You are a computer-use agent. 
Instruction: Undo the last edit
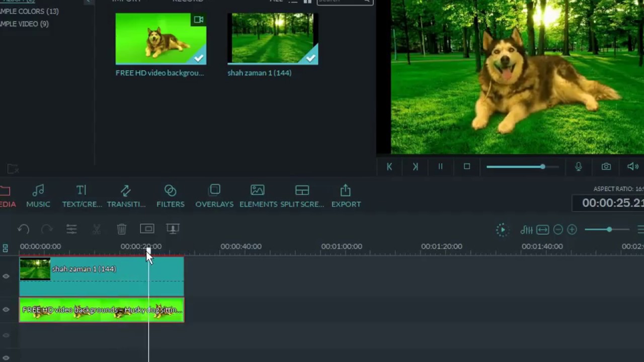point(23,229)
